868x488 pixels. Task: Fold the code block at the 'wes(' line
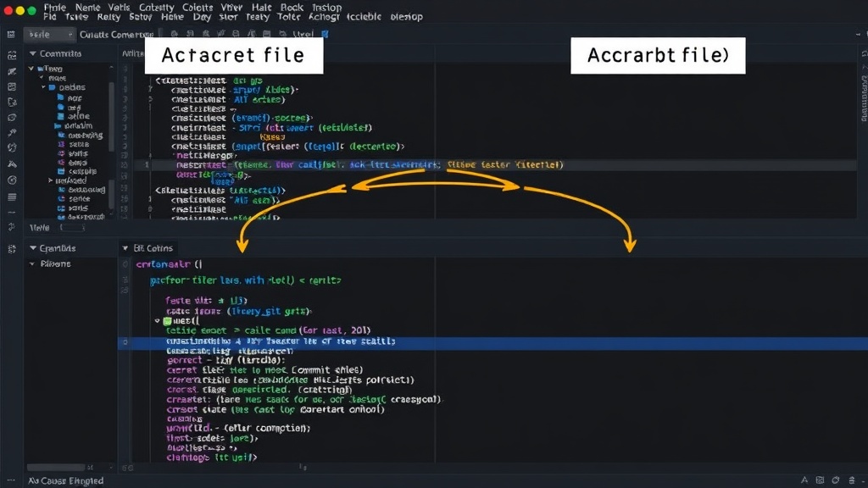point(157,321)
